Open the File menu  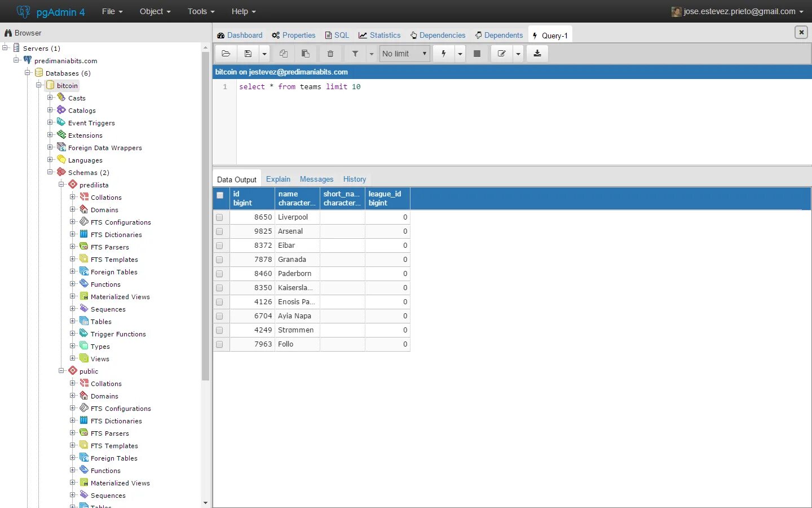click(x=112, y=11)
